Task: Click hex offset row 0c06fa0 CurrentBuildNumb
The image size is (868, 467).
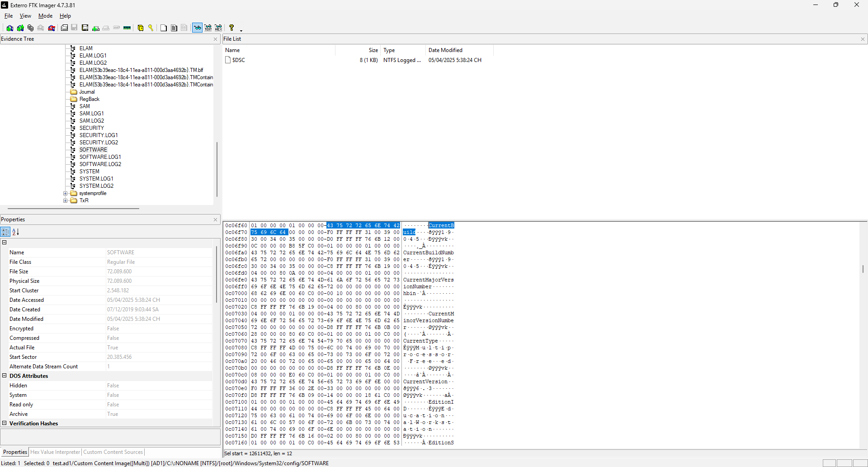Action: pyautogui.click(x=339, y=253)
